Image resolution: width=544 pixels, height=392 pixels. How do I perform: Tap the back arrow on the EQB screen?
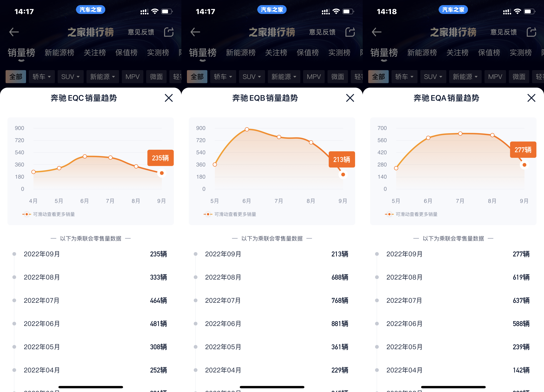pos(195,32)
